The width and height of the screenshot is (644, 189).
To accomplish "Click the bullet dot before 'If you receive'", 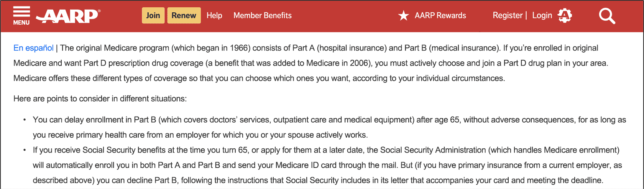I will pos(24,150).
